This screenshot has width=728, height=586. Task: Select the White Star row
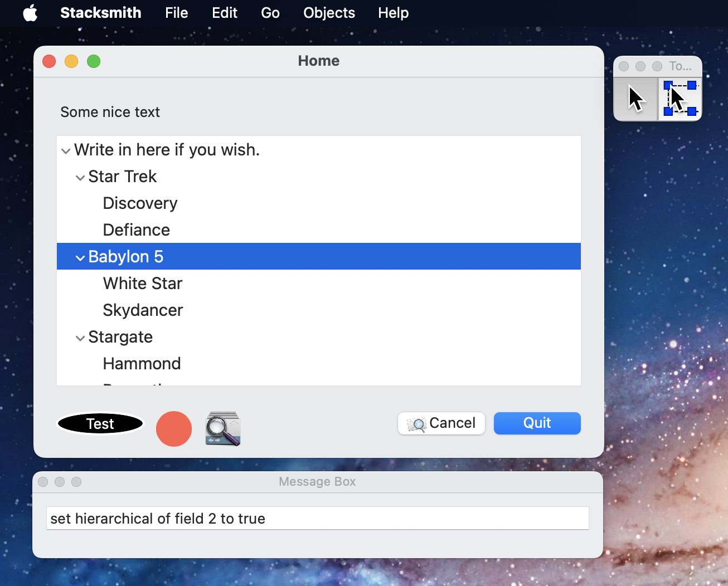pos(319,283)
